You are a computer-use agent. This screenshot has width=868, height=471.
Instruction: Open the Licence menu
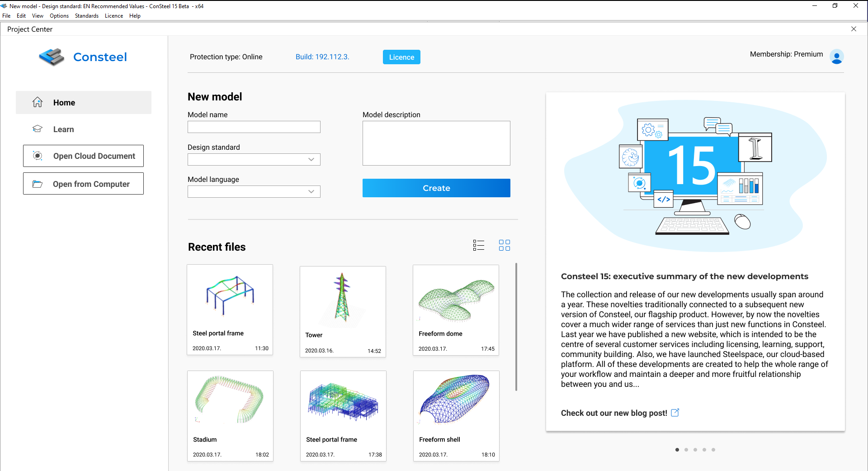pyautogui.click(x=114, y=16)
